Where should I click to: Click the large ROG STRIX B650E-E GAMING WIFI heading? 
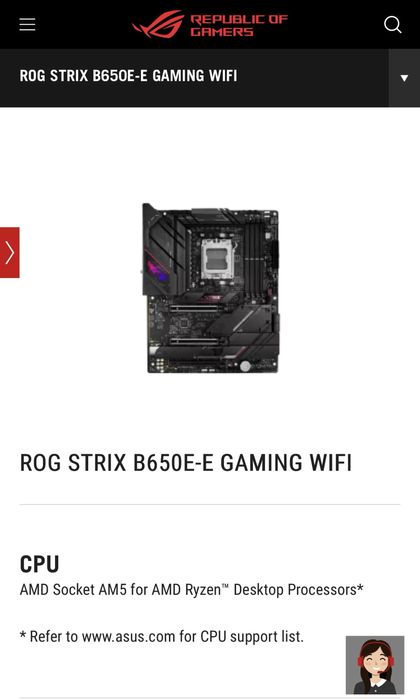186,462
